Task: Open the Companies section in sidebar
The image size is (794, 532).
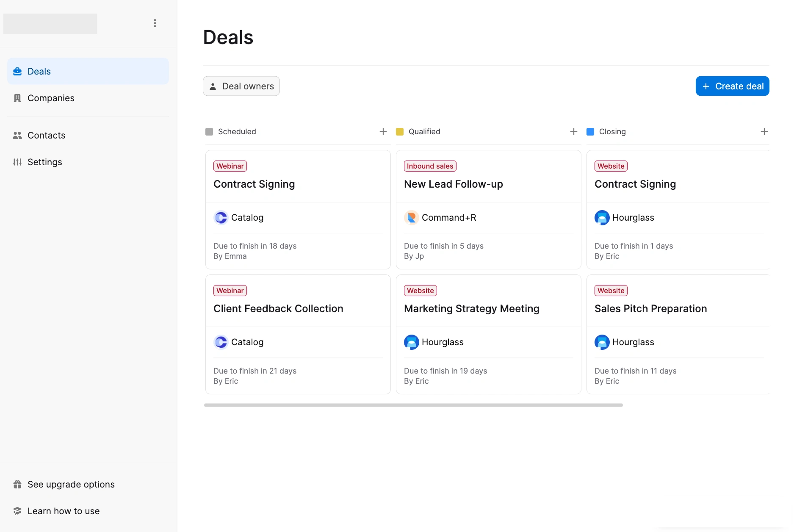Action: [51, 98]
